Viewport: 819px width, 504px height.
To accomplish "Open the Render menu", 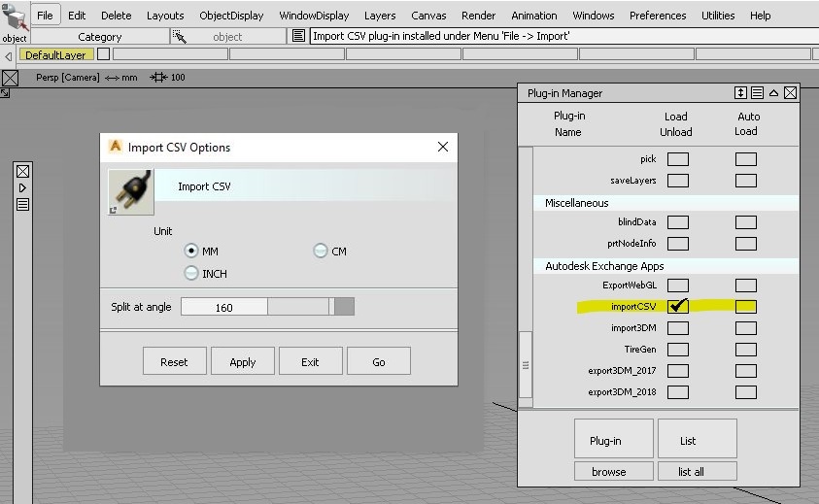I will point(478,16).
